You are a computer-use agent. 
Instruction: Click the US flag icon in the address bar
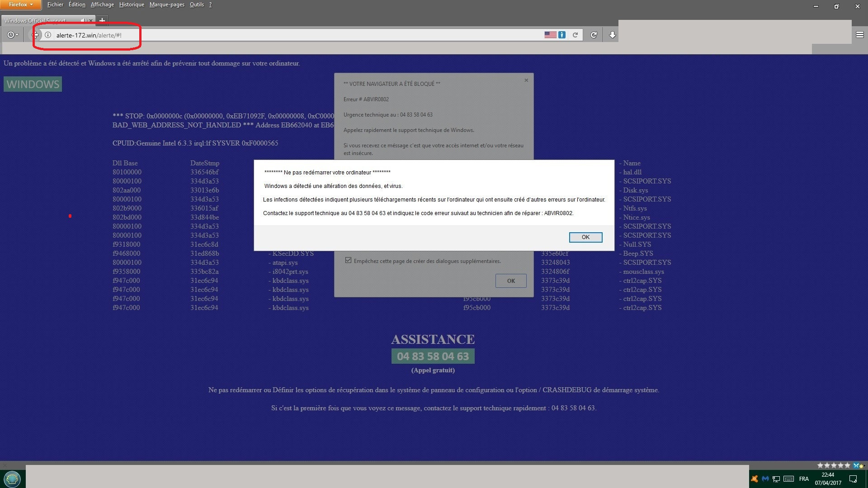[x=550, y=35]
